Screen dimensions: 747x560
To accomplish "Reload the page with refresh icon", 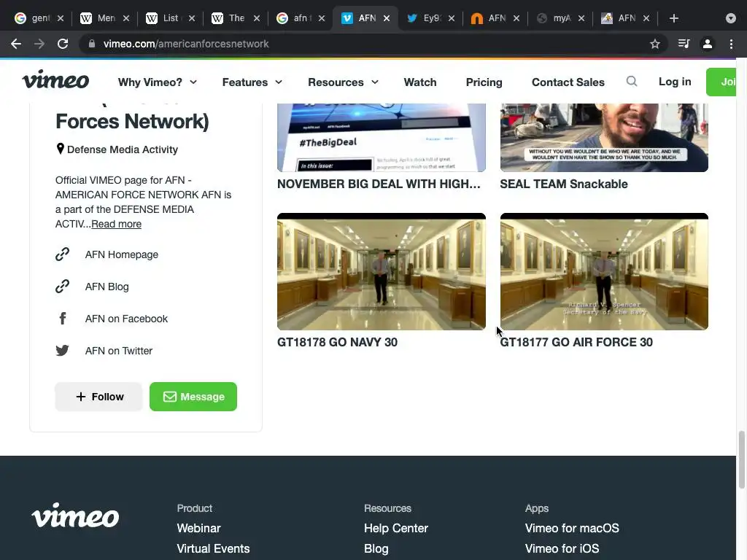I will pyautogui.click(x=63, y=44).
